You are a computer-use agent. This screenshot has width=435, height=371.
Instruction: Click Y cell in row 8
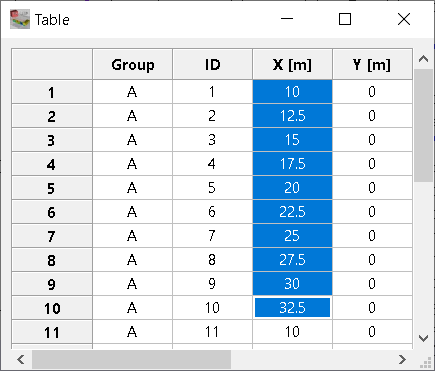(372, 260)
